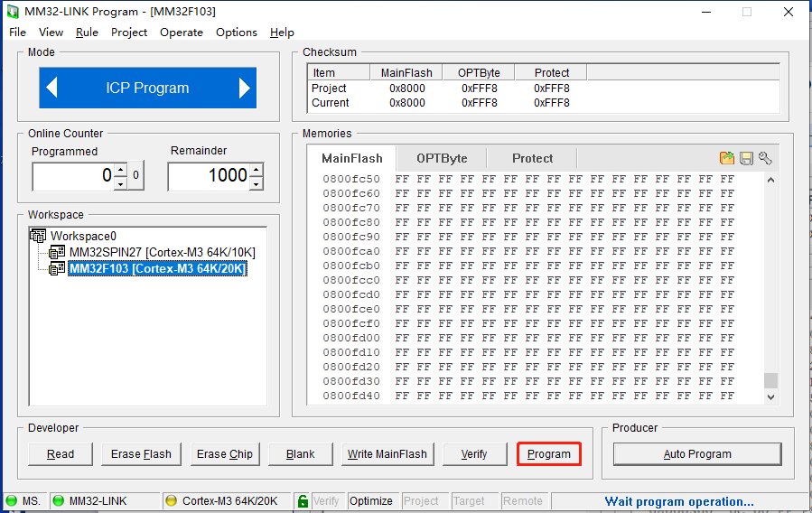
Task: Click the MM32F103 project icon
Action: tap(57, 268)
